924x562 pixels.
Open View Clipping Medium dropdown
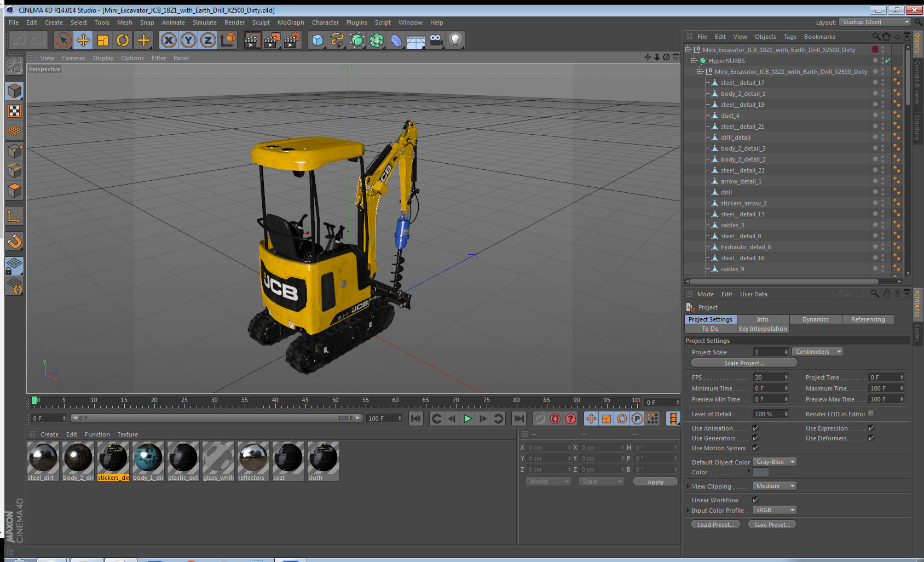(775, 486)
